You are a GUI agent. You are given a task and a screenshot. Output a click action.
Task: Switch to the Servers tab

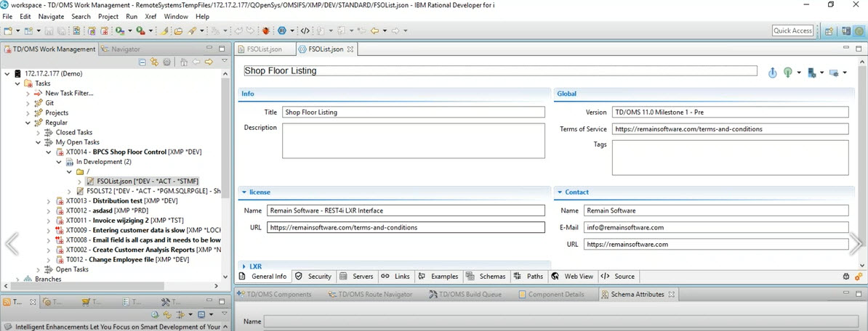coord(356,277)
